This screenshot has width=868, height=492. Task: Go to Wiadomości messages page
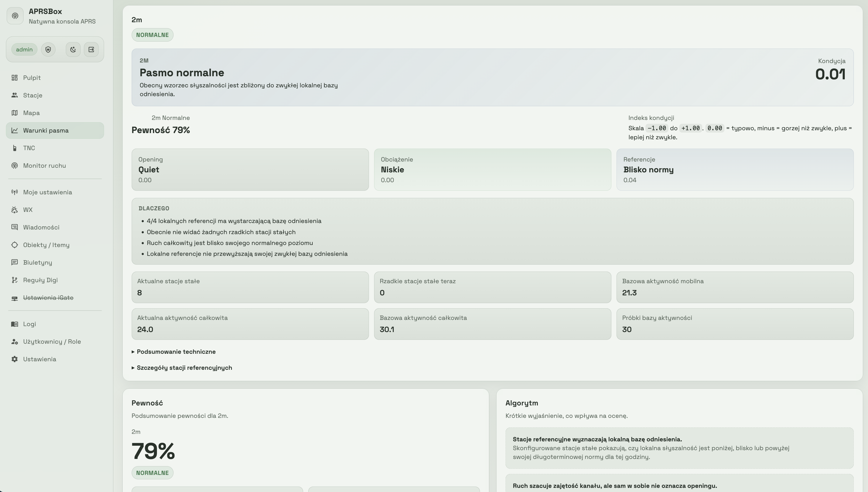pos(41,227)
